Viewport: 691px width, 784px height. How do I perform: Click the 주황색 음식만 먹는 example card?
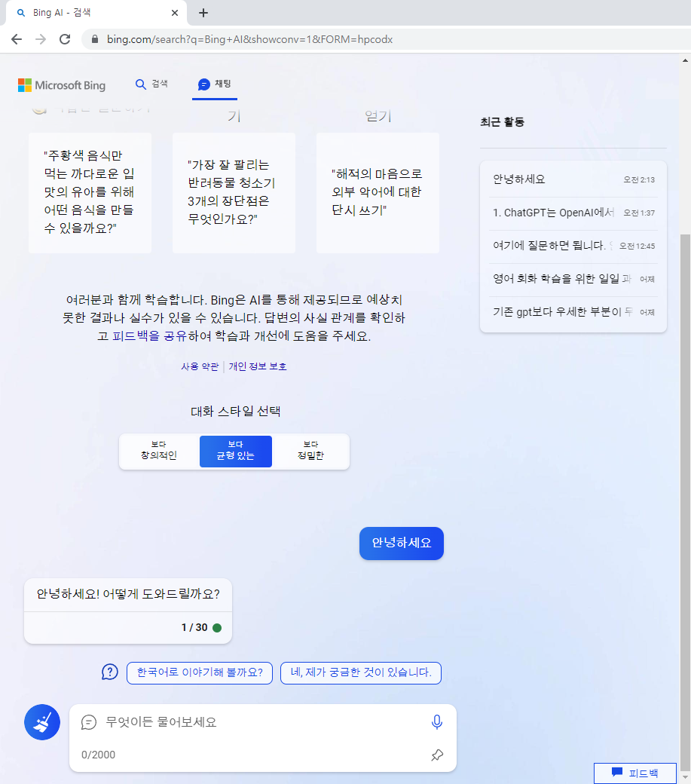(90, 192)
